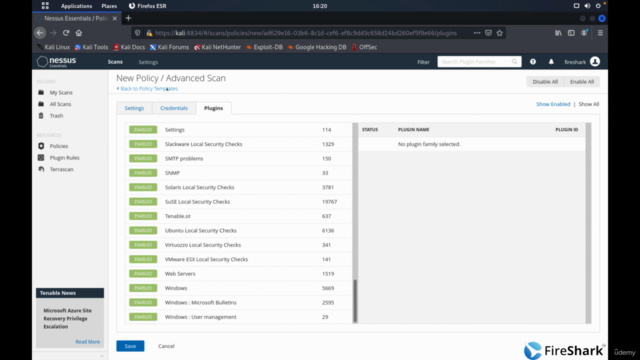
Task: Bookmark this page with star icon
Action: 500,33
